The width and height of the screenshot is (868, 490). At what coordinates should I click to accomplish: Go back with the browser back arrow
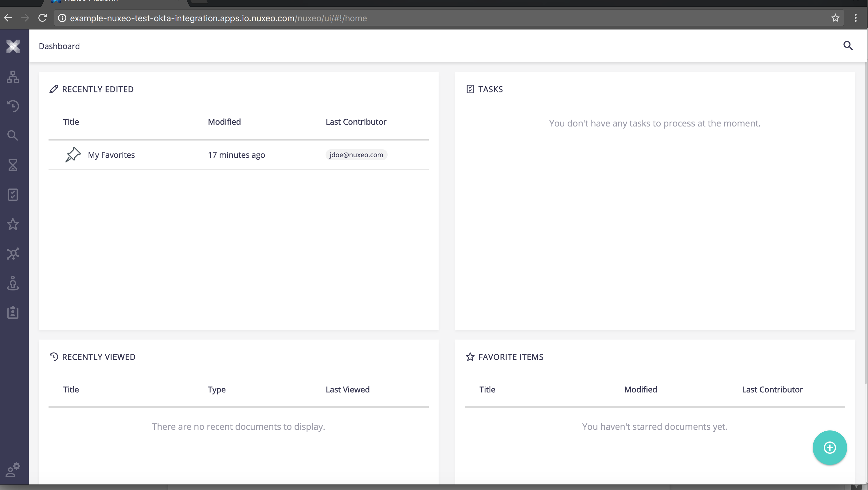point(8,18)
